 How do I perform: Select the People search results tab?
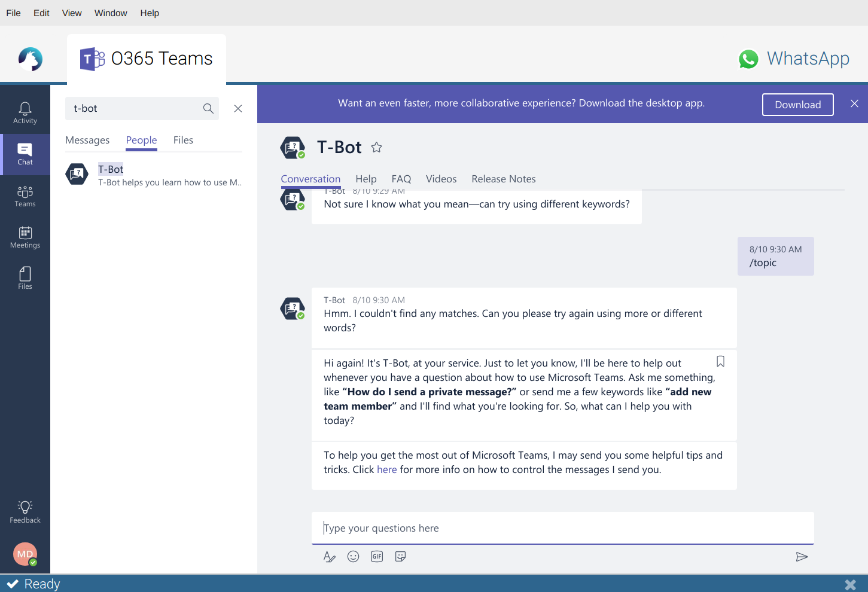(x=141, y=140)
